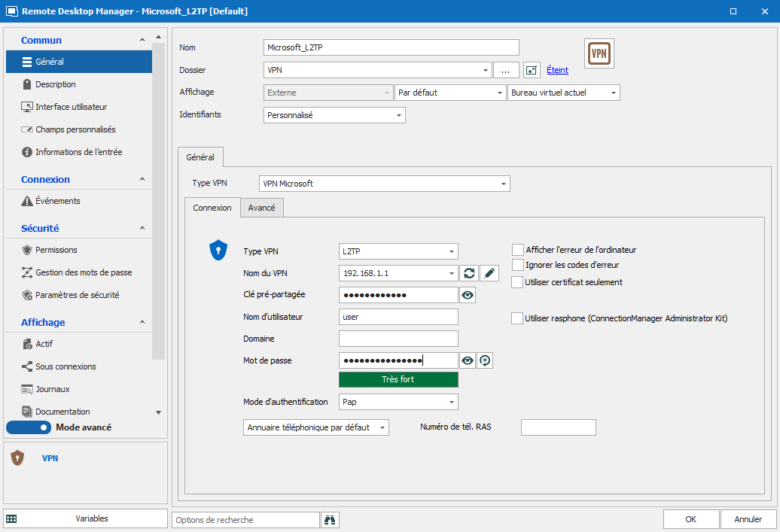Open the password generator icon next to Mot de passe
780x532 pixels.
(486, 361)
